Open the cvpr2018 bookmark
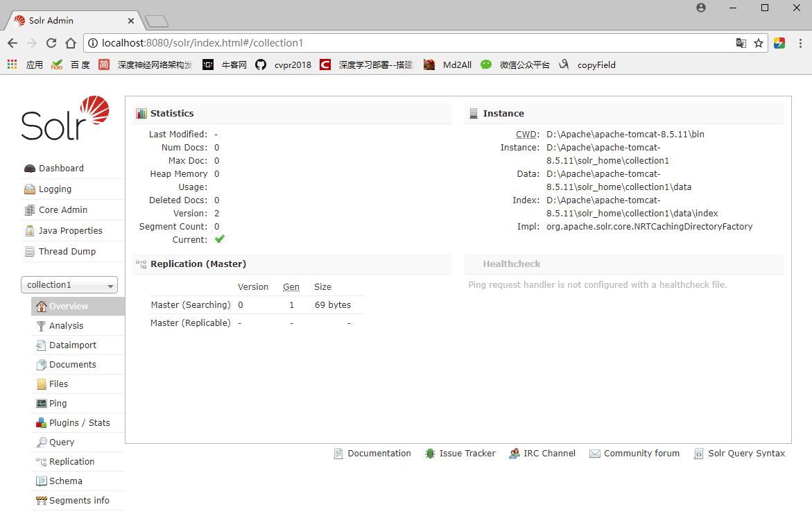This screenshot has width=812, height=516. click(x=284, y=64)
